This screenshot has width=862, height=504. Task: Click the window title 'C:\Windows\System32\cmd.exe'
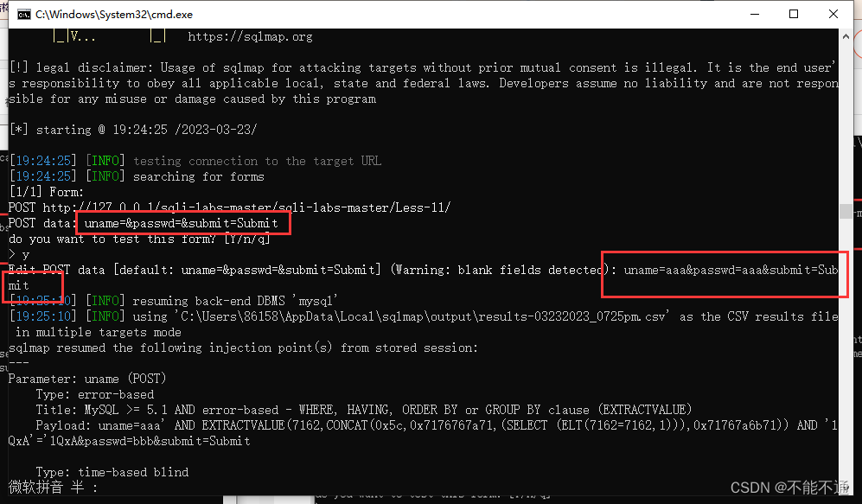[x=114, y=15]
